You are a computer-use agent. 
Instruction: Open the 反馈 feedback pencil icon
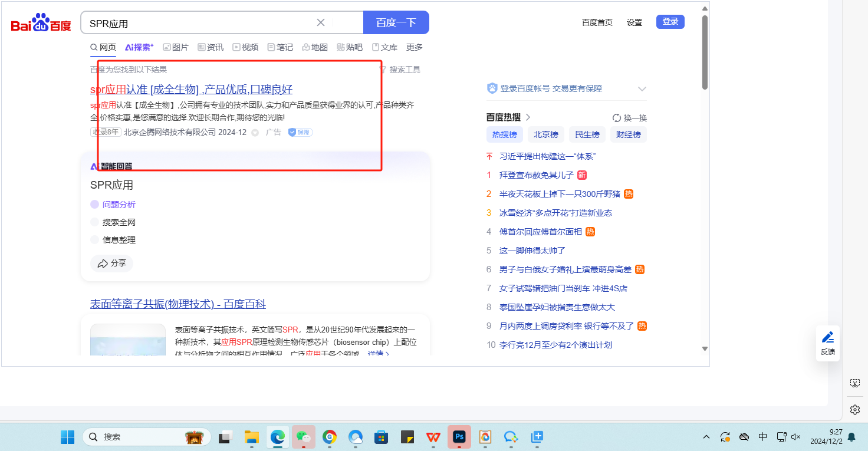pyautogui.click(x=828, y=338)
